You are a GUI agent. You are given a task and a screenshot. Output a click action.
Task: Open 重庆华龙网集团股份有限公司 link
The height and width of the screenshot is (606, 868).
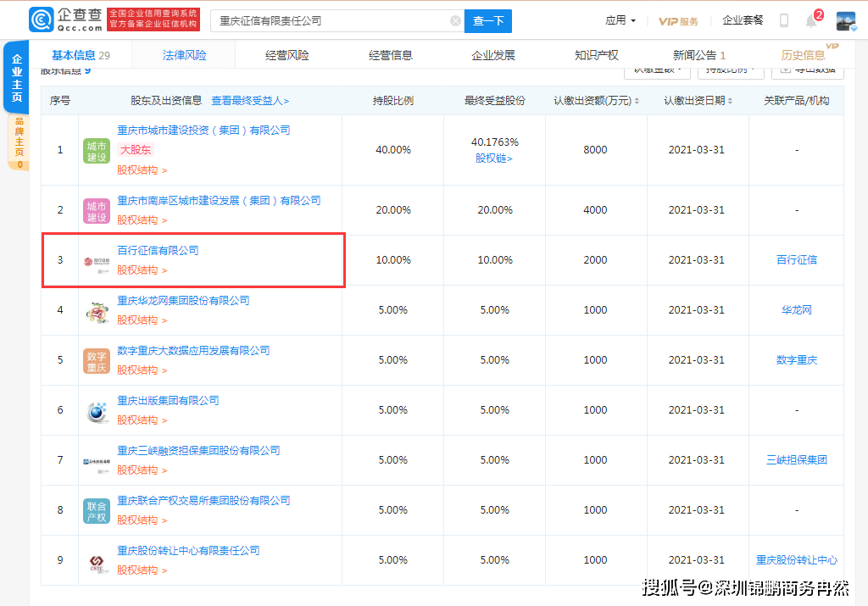(183, 301)
